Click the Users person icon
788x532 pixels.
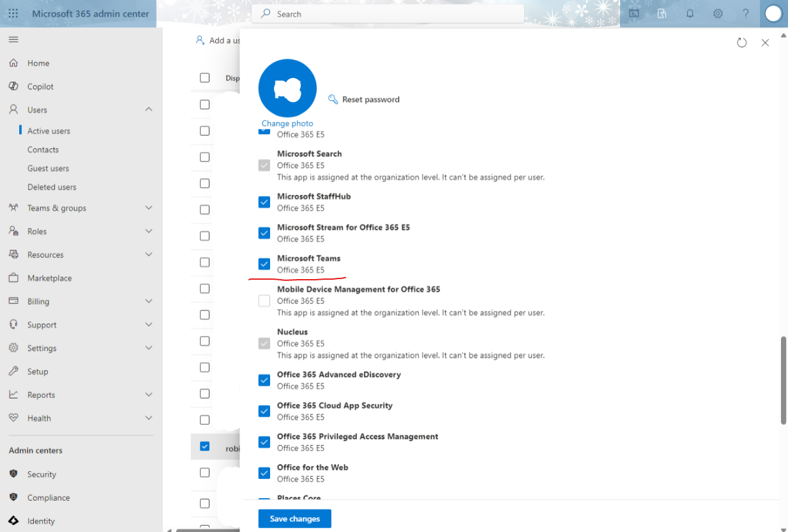click(x=13, y=110)
